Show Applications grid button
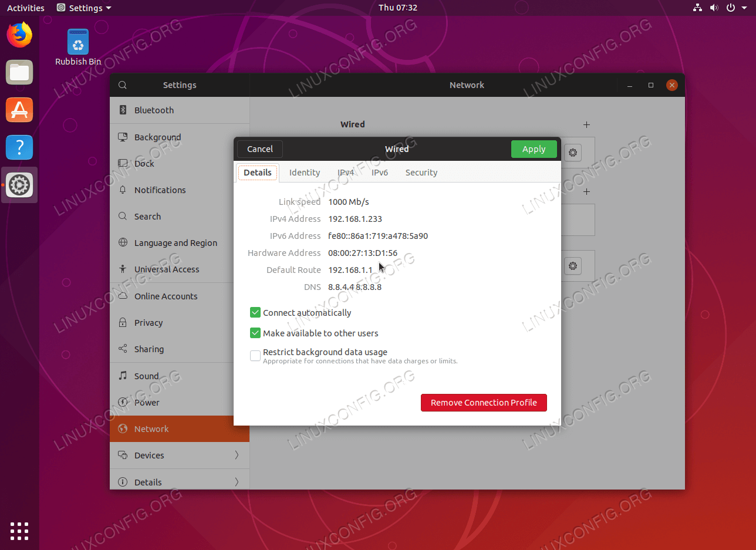The image size is (756, 550). point(19,531)
